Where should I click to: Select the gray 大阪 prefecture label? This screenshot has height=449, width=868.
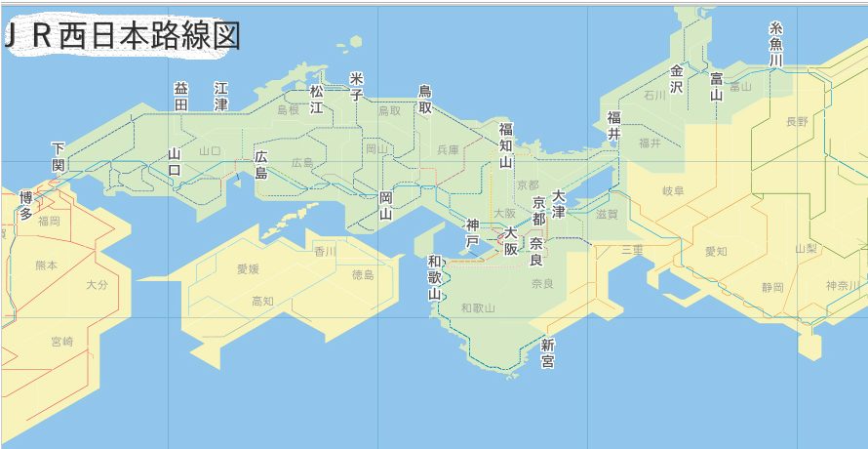coord(505,213)
